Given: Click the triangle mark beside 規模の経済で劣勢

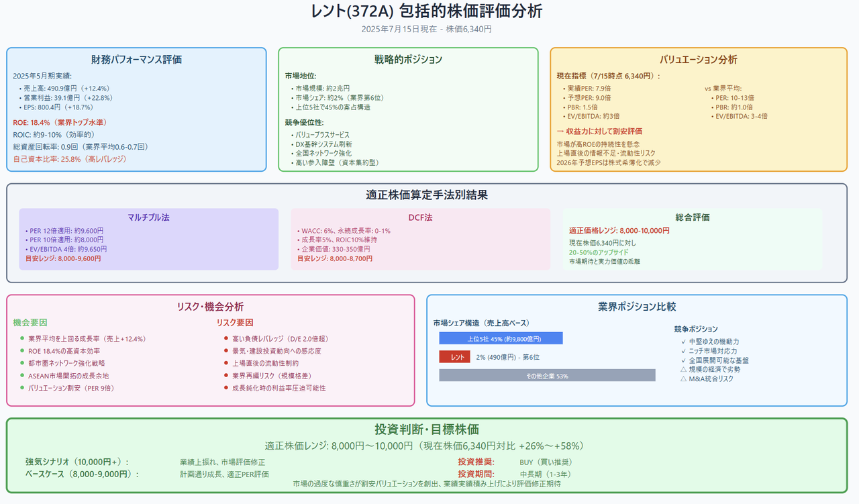Looking at the screenshot, I should (683, 370).
